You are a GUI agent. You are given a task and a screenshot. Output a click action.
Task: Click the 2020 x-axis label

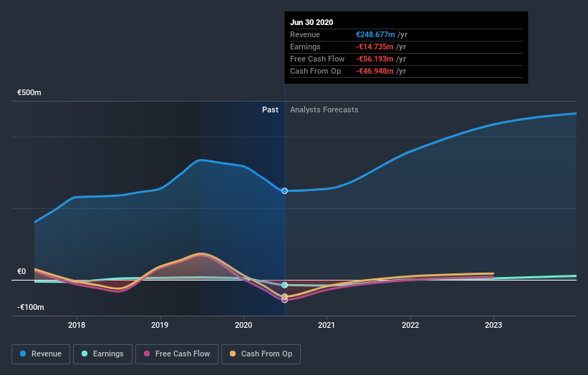[244, 325]
